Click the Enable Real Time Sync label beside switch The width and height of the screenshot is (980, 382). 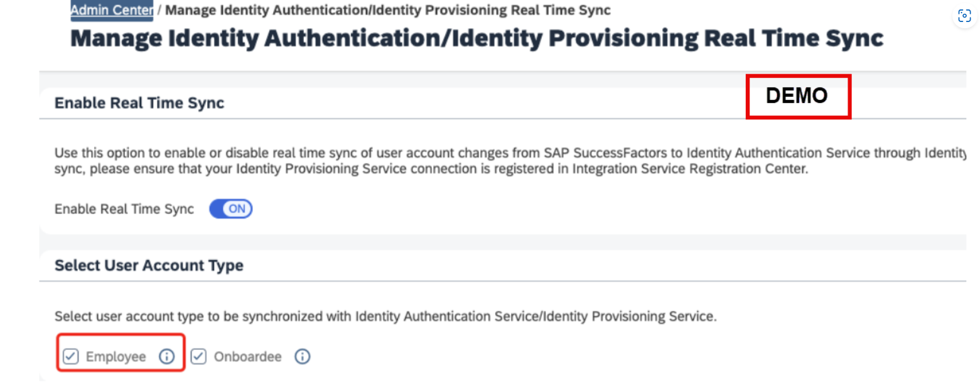(124, 209)
